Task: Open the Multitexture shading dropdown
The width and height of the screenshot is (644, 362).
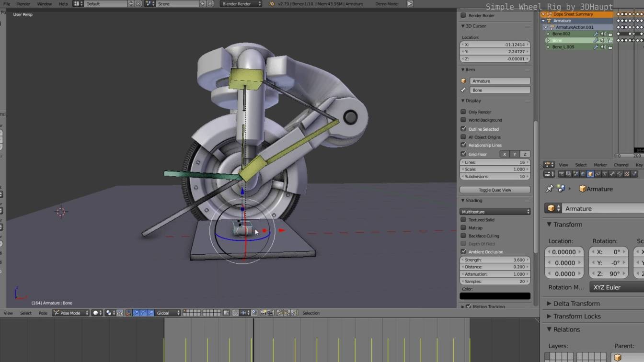Action: 494,211
